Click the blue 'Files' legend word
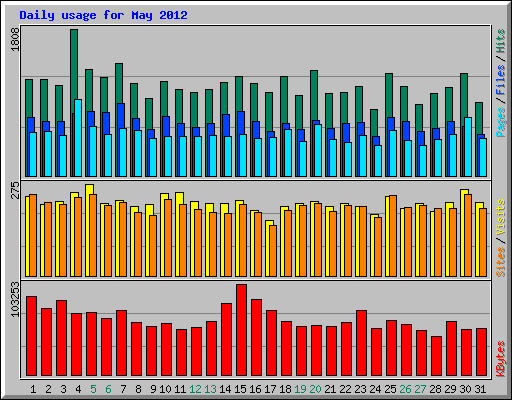Image resolution: width=512 pixels, height=400 pixels. (501, 80)
